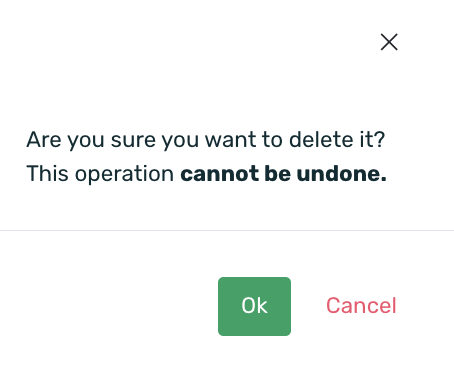Click the green confirmation button labeled Ok
This screenshot has height=370, width=454.
point(254,306)
